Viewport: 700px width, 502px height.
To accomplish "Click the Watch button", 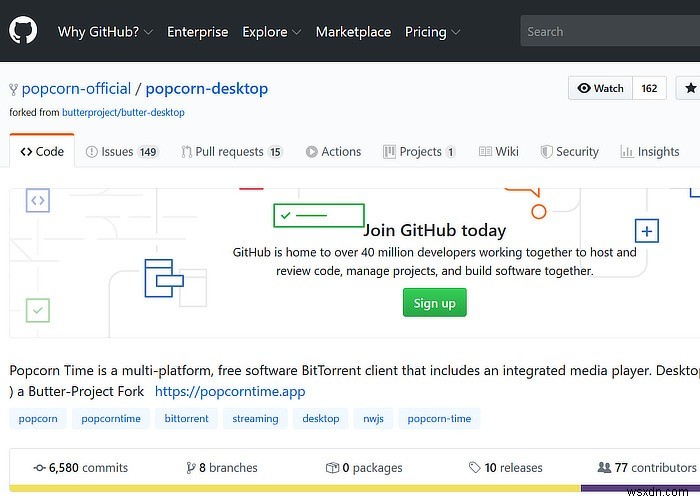I will (600, 88).
